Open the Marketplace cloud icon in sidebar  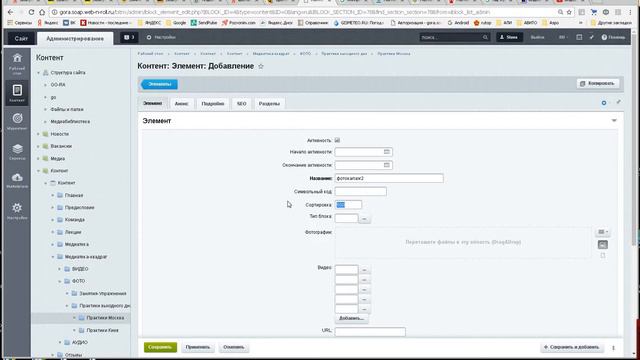[17, 180]
